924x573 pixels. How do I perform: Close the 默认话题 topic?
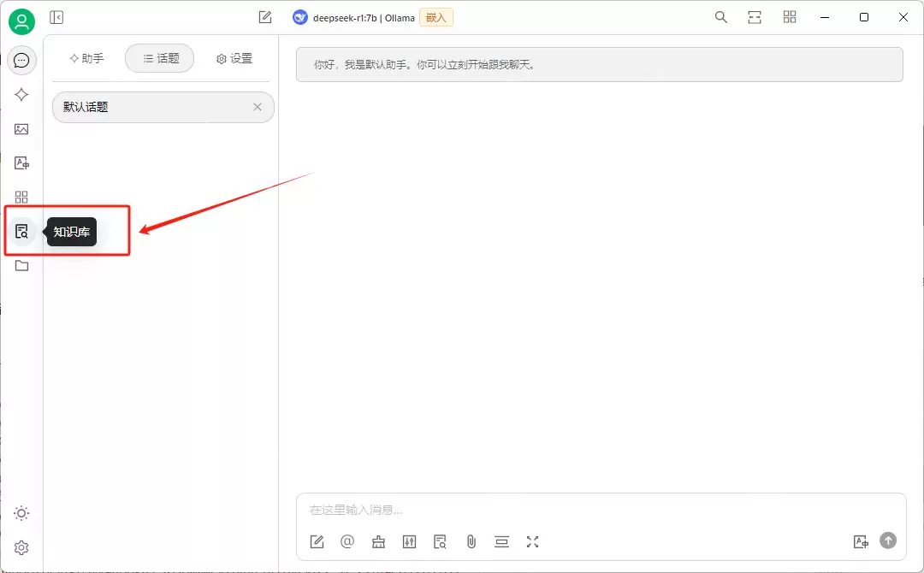click(257, 107)
